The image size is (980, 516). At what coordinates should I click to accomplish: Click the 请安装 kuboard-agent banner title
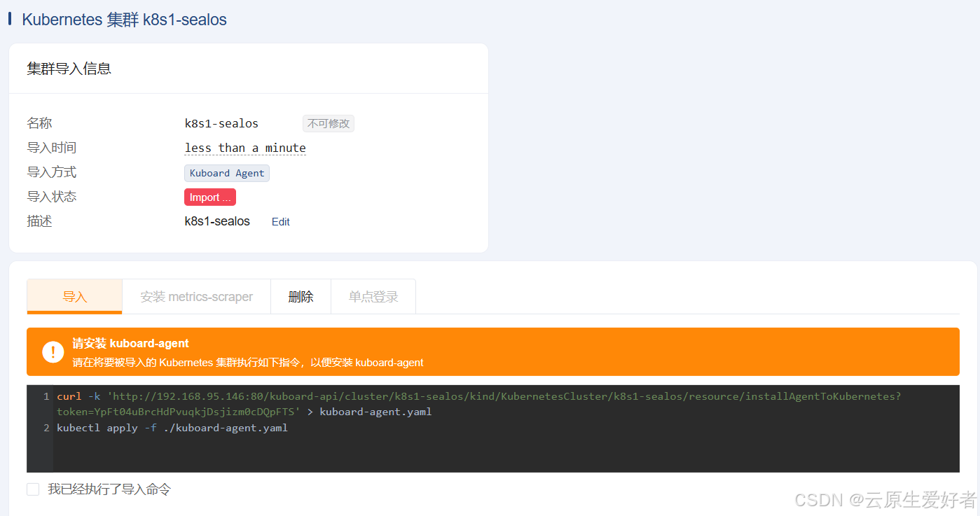(130, 344)
